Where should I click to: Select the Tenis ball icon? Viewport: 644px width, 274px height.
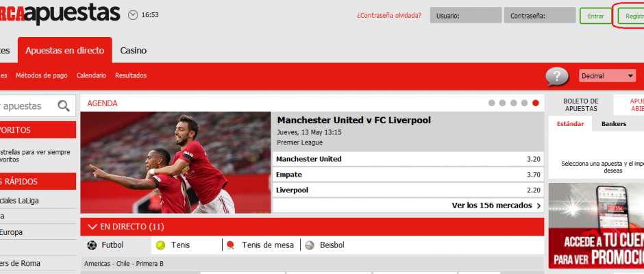[x=160, y=245]
